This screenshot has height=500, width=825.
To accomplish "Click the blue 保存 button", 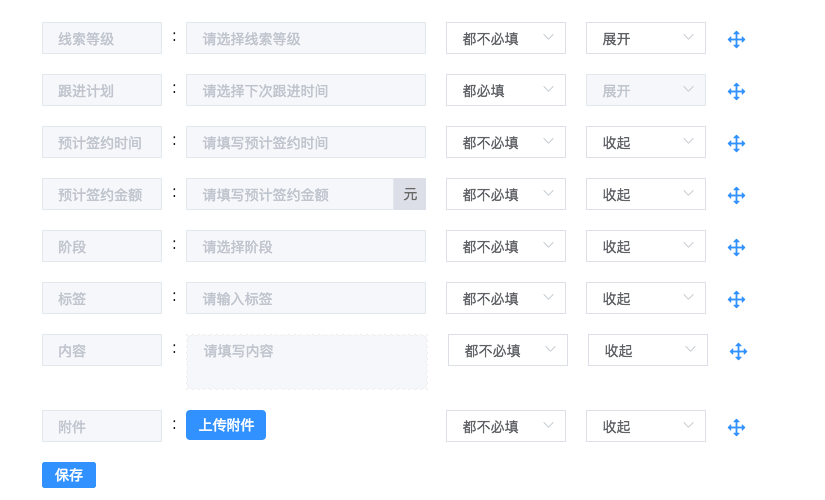I will point(69,475).
